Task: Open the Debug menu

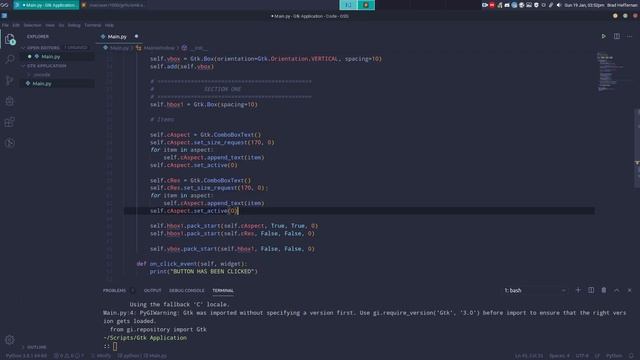Action: (74, 25)
